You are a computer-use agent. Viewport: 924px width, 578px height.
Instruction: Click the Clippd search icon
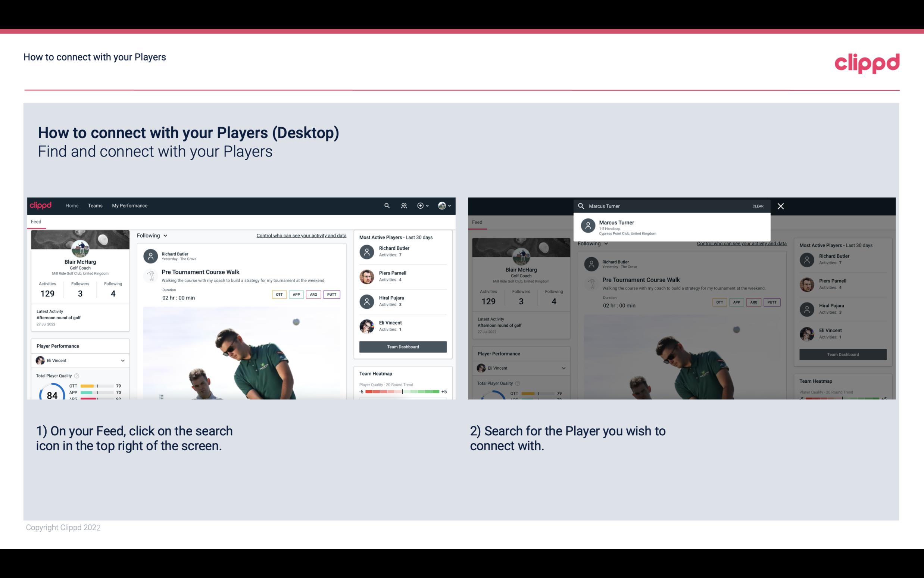click(x=386, y=206)
